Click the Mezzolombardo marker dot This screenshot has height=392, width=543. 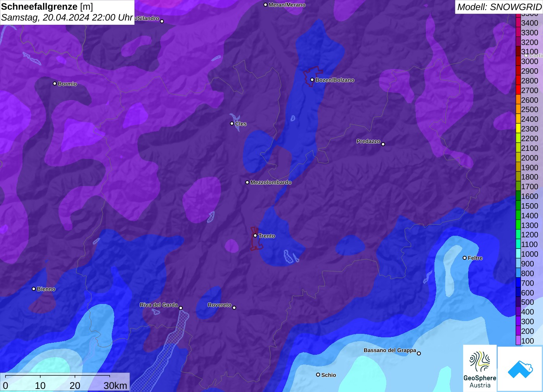[247, 182]
